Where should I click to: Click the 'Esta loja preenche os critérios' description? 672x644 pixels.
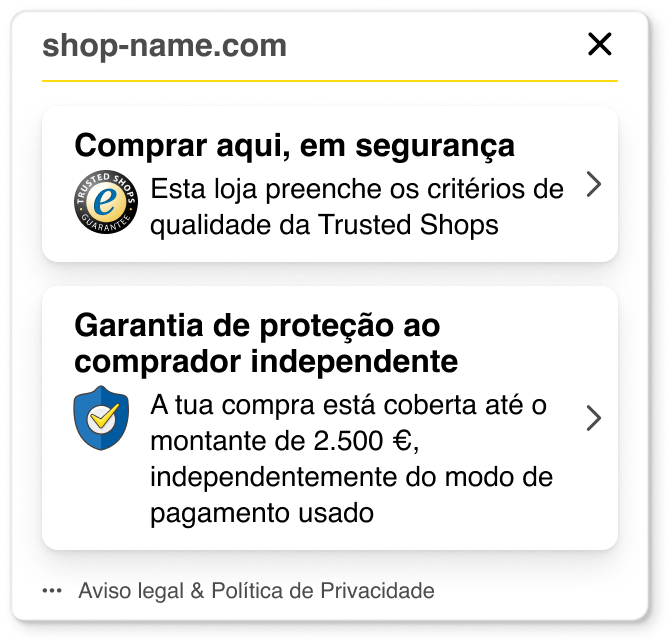357,188
